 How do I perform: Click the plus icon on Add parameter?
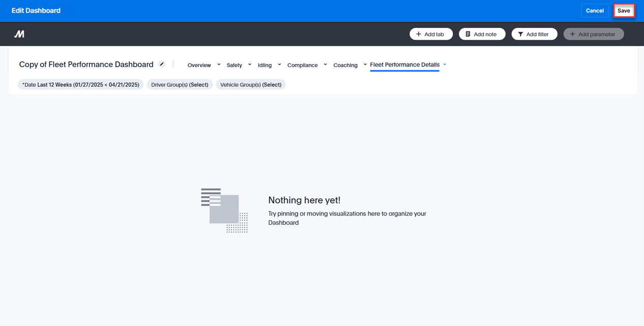572,34
